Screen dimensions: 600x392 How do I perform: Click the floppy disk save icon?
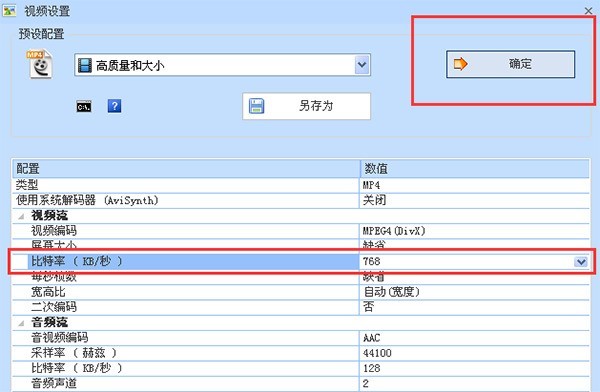tap(256, 106)
